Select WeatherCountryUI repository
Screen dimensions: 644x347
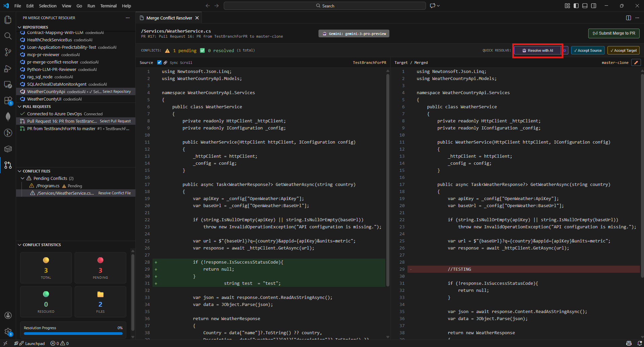click(x=76, y=99)
